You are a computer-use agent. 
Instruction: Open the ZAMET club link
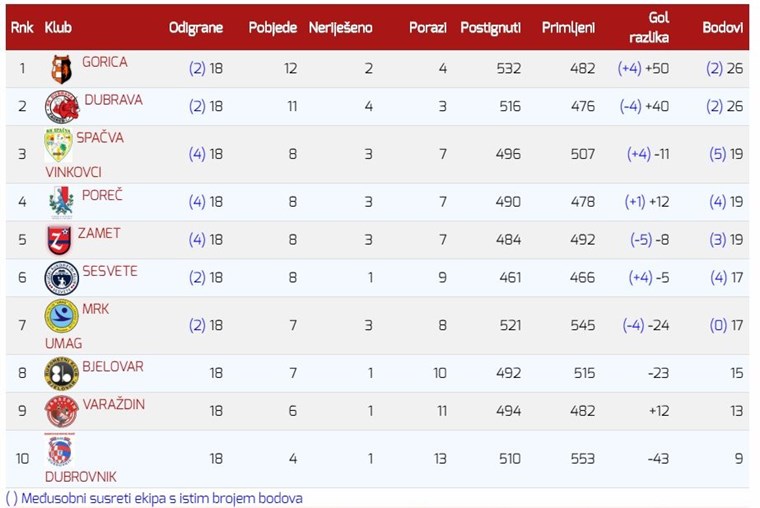pos(99,233)
